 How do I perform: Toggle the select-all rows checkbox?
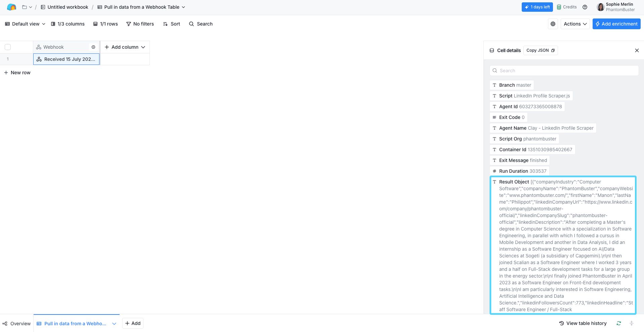tap(8, 47)
